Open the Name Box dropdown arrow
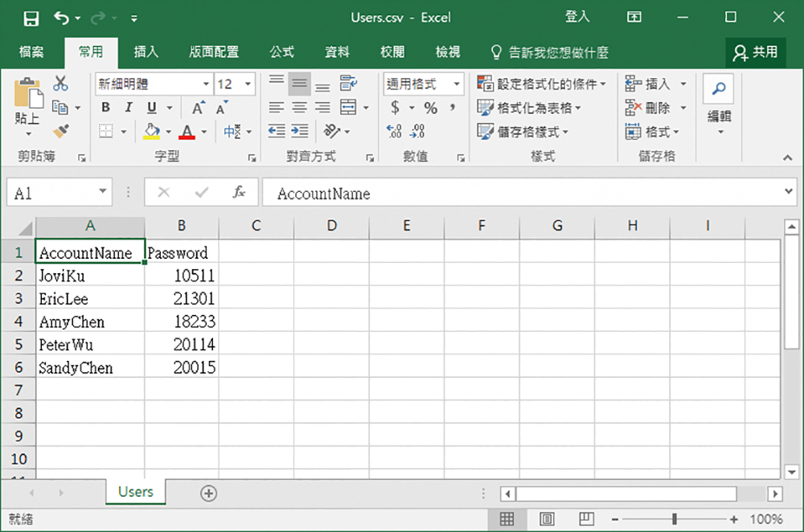 pos(103,193)
